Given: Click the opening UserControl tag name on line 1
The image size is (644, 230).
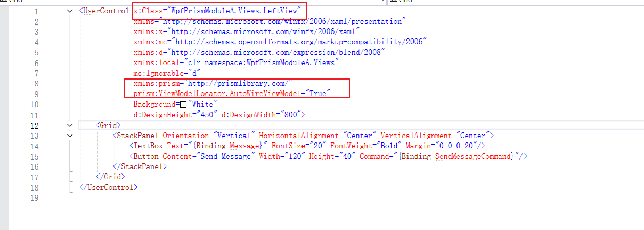Looking at the screenshot, I should [x=106, y=11].
